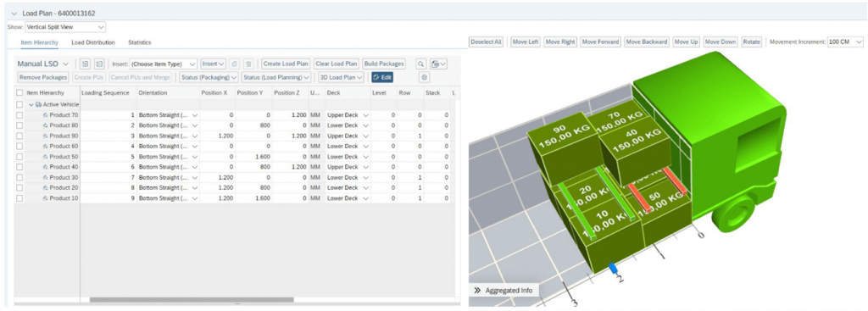Tick the checkbox for Product 40
This screenshot has height=311, width=868.
click(x=20, y=167)
